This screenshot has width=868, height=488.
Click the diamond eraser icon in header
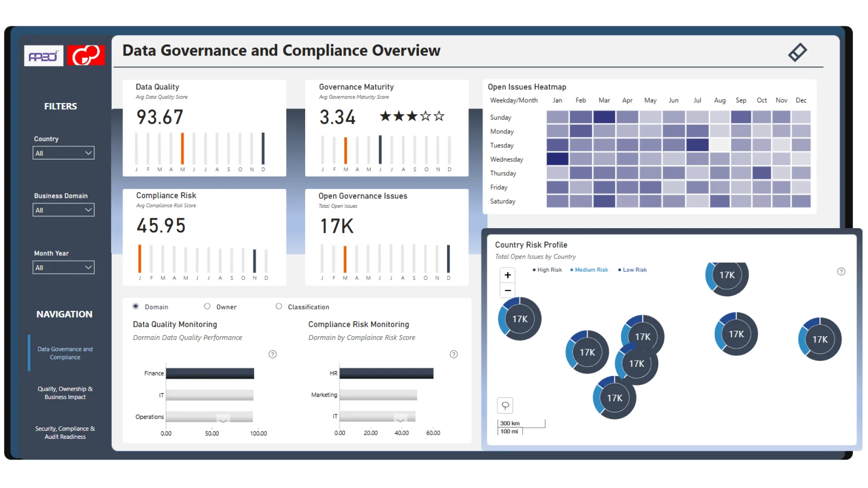[797, 52]
